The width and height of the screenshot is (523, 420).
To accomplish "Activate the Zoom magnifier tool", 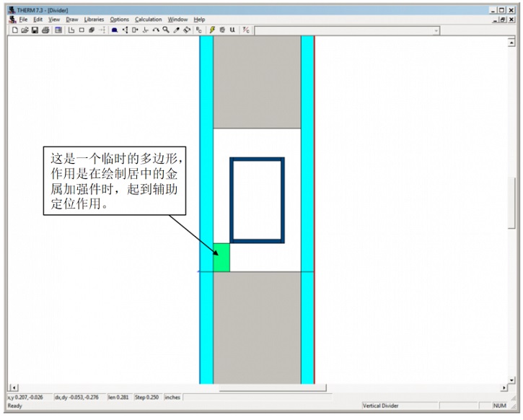I will [x=166, y=30].
